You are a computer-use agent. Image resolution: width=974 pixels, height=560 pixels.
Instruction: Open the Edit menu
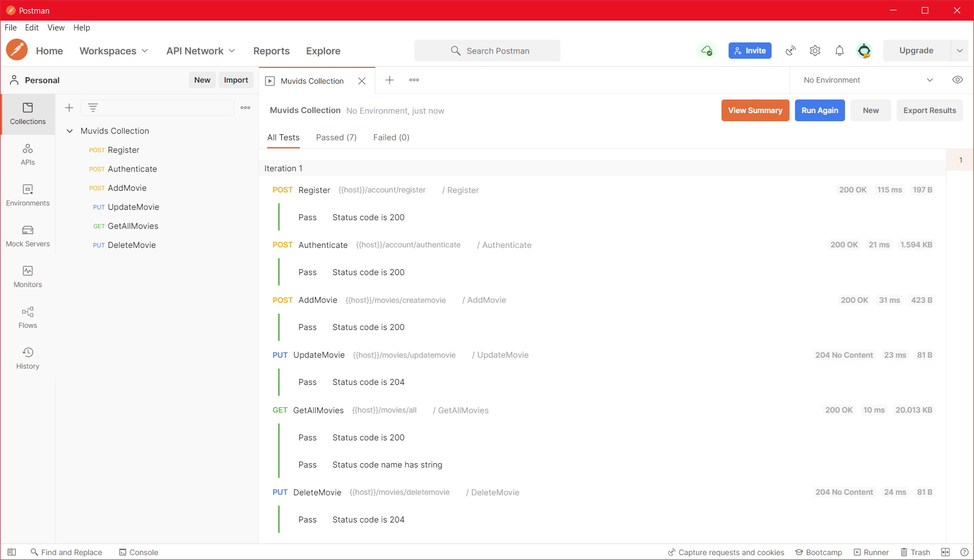click(32, 28)
